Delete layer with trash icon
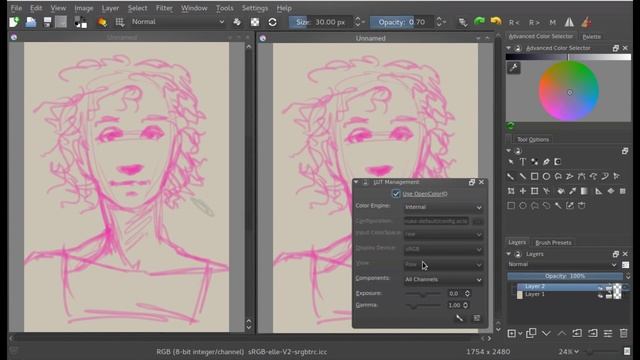640x360 pixels. click(x=623, y=333)
